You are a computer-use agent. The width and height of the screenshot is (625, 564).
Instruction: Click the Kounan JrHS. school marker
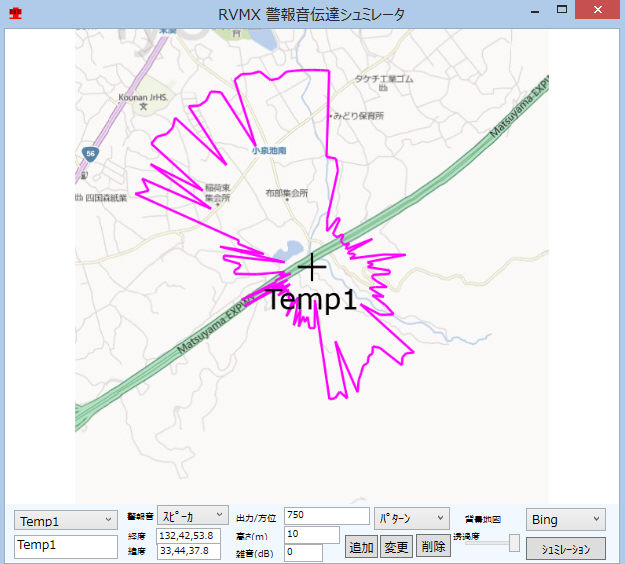[x=144, y=104]
